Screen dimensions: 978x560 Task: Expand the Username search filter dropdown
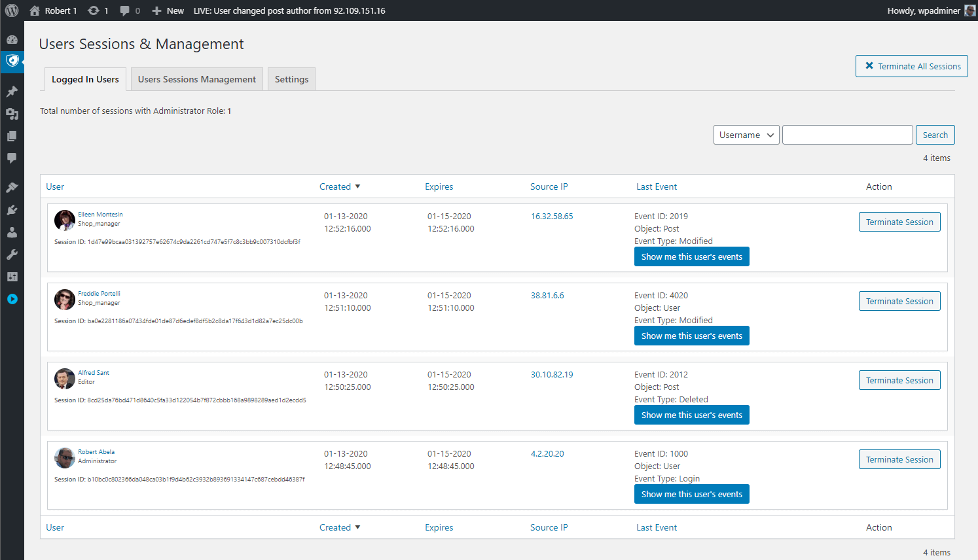point(746,135)
